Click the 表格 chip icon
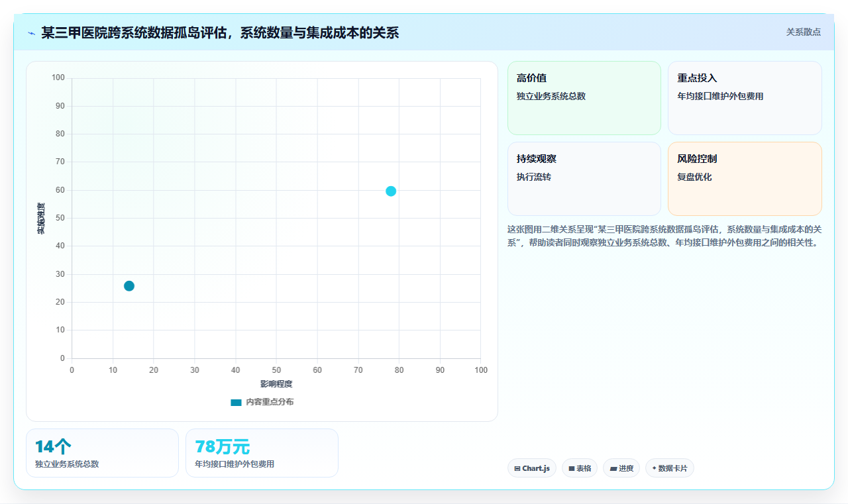This screenshot has height=504, width=848. pos(572,469)
